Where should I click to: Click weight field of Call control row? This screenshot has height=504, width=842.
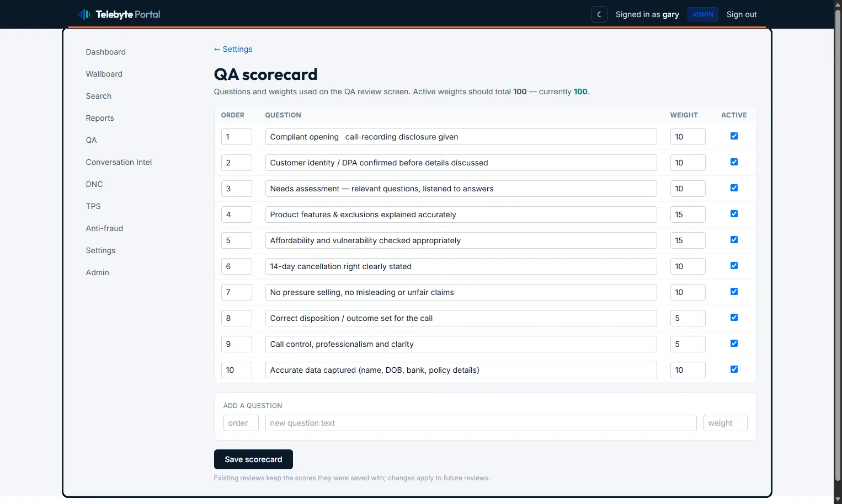688,344
